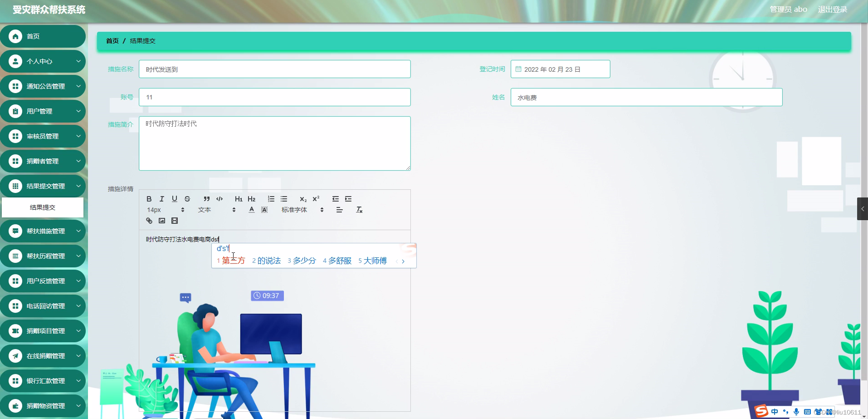Apply Heading 2 style
This screenshot has height=419, width=868.
252,199
